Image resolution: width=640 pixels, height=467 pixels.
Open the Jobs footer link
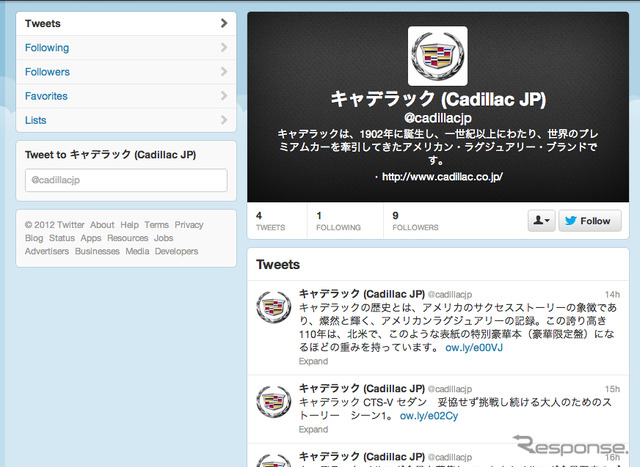click(163, 238)
